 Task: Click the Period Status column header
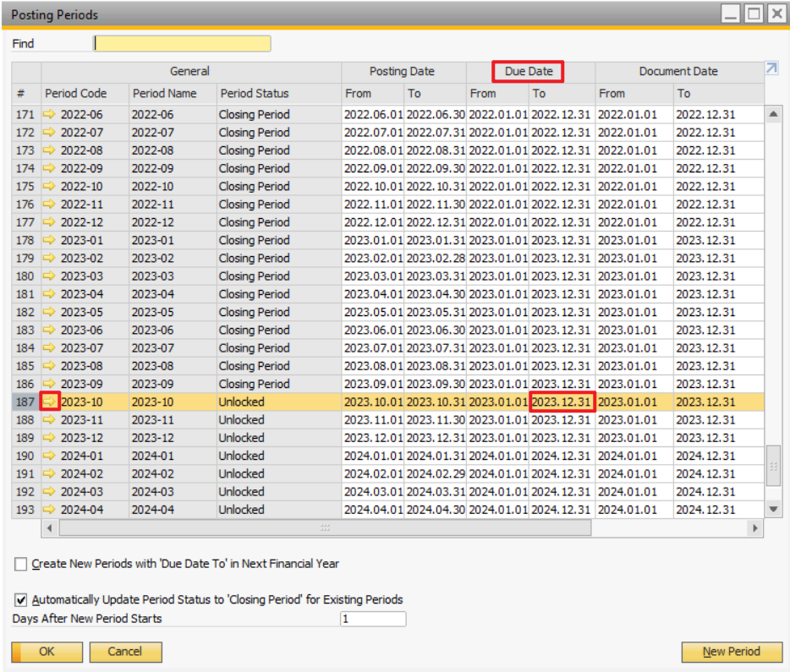point(279,94)
